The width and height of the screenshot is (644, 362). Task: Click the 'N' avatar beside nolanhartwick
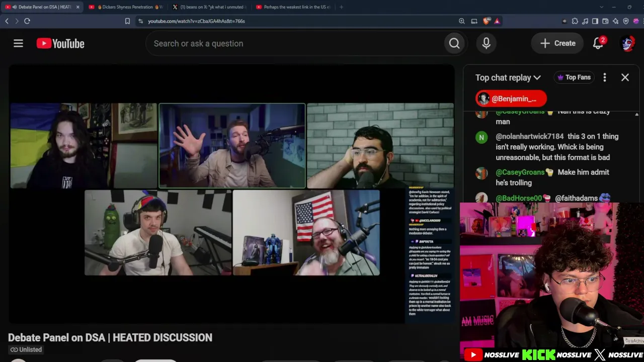click(x=481, y=137)
